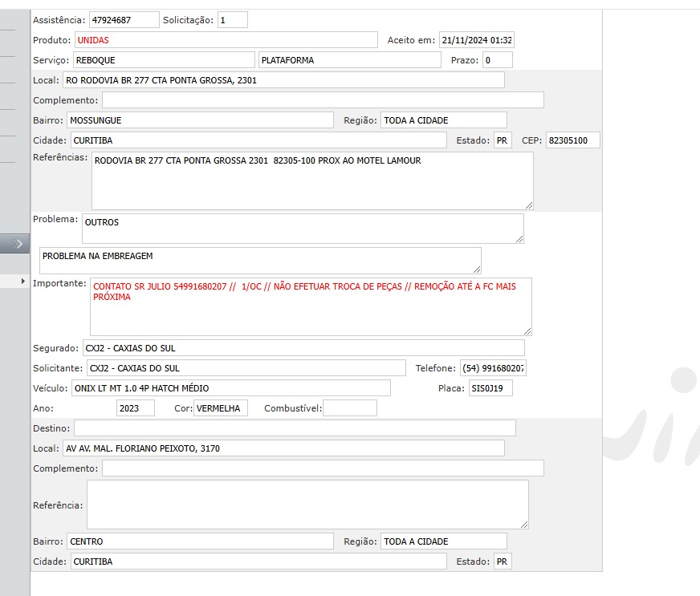The height and width of the screenshot is (596, 700).
Task: Select the Produto field showing UNIDAS
Action: pyautogui.click(x=226, y=40)
